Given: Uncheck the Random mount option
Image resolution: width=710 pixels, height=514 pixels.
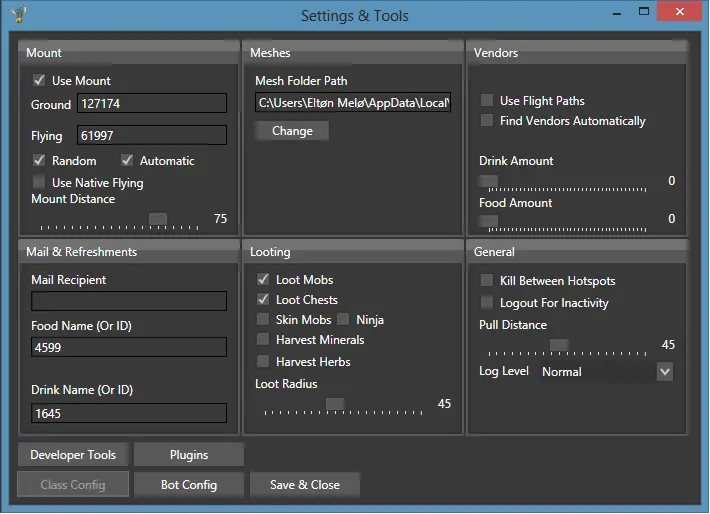Looking at the screenshot, I should point(39,161).
